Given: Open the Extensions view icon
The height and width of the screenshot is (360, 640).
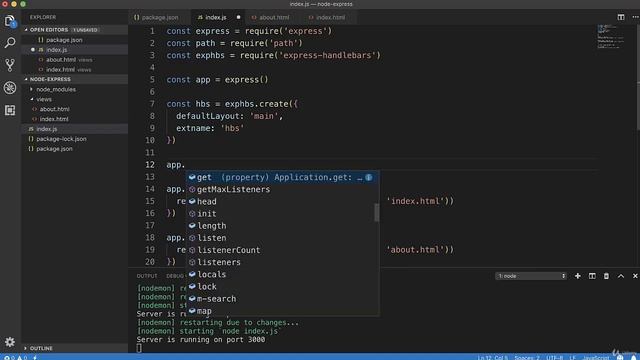Looking at the screenshot, I should click(x=10, y=110).
